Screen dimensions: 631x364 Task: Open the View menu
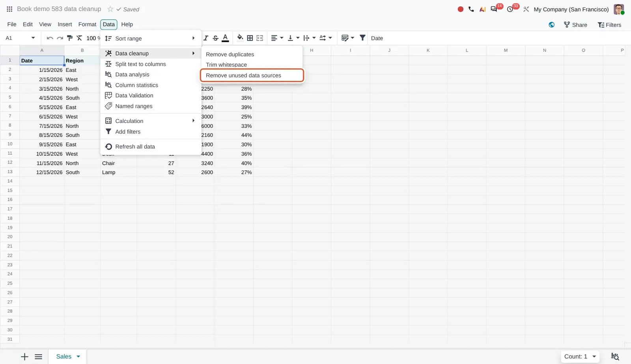pos(45,24)
